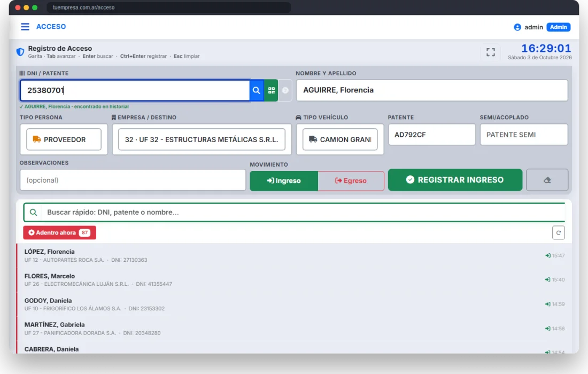Click the truck icon in CAMION selector

[x=313, y=139]
